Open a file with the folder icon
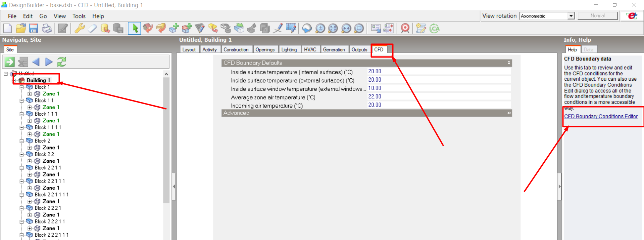 20,29
